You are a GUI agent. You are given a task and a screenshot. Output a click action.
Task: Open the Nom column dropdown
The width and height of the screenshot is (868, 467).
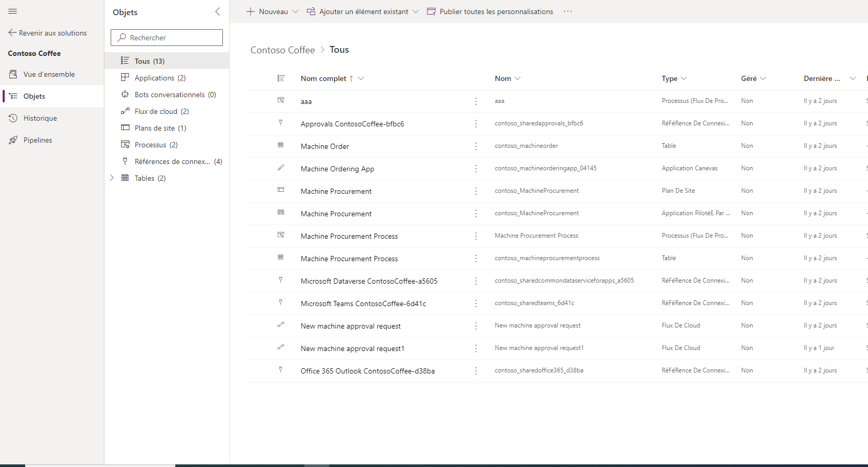pos(518,78)
